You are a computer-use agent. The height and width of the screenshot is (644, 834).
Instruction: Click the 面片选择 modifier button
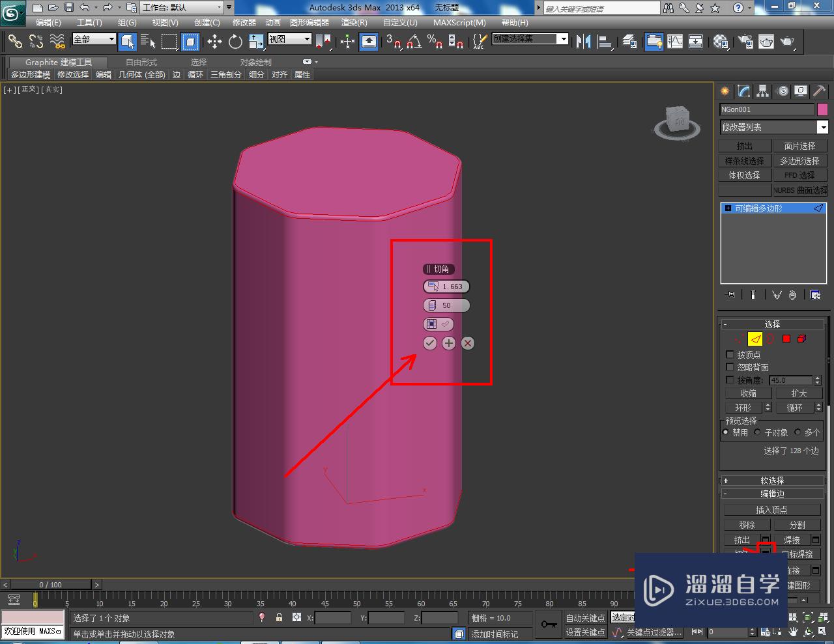[x=799, y=146]
